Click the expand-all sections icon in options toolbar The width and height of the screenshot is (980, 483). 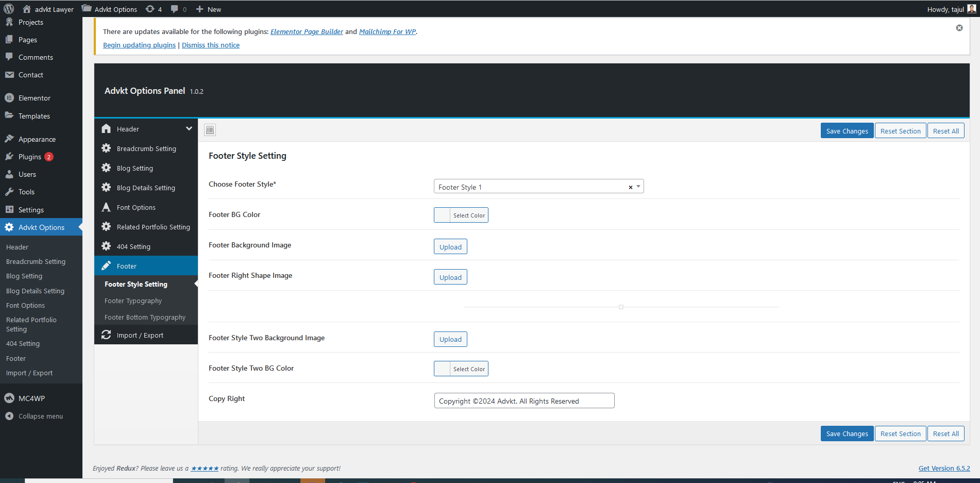pyautogui.click(x=210, y=130)
